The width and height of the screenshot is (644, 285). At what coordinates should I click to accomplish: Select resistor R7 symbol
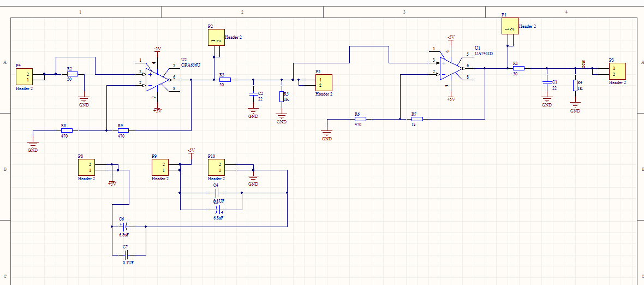[x=417, y=119]
